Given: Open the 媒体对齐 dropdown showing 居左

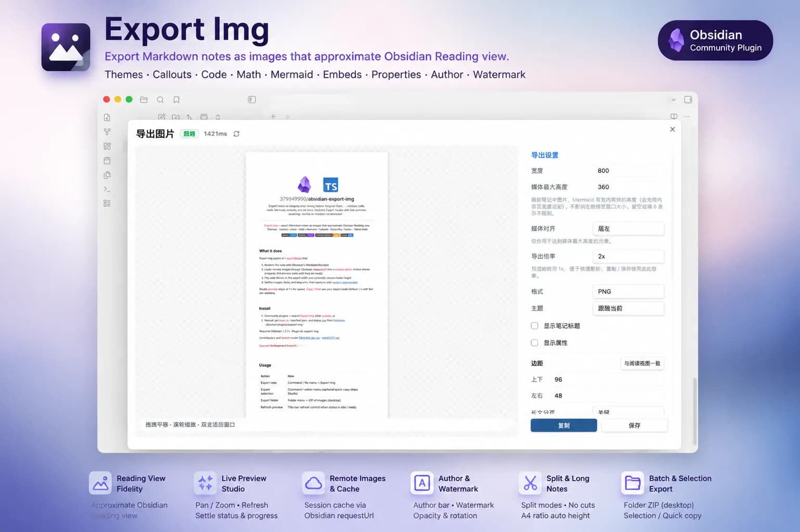Looking at the screenshot, I should pos(628,228).
